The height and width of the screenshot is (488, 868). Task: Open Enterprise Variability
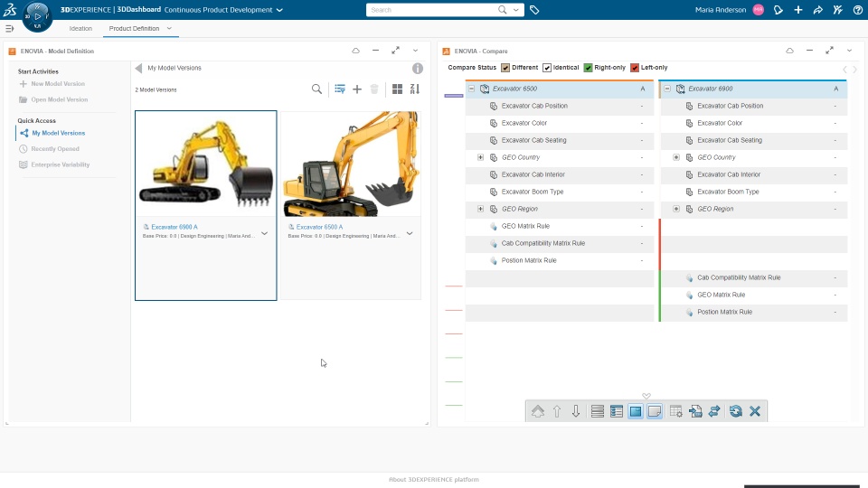(60, 164)
